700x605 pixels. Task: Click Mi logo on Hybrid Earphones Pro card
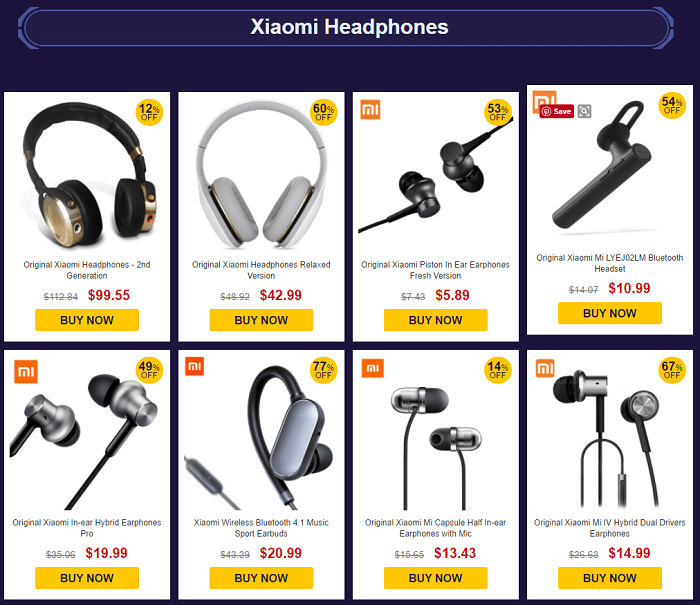[26, 371]
